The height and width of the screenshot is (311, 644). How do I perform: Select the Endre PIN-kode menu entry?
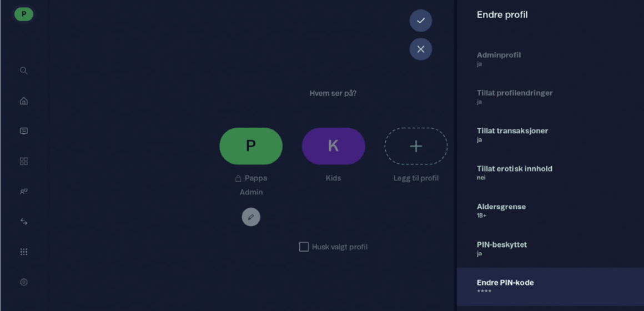click(x=550, y=287)
